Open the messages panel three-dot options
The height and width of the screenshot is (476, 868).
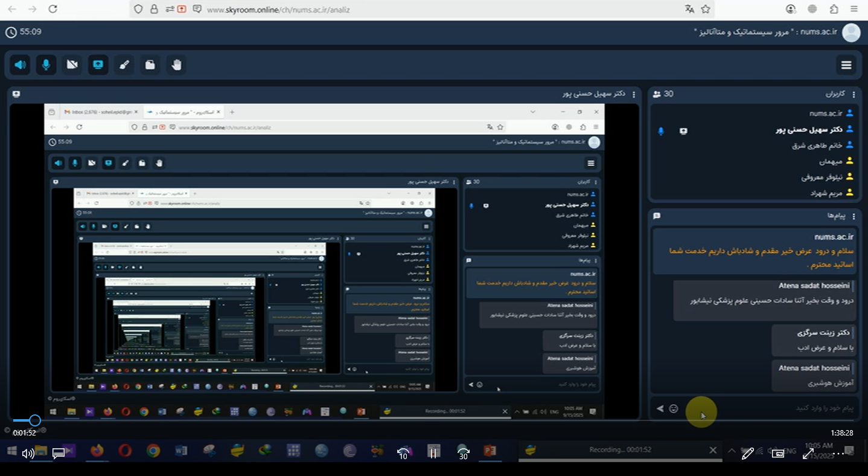[854, 216]
